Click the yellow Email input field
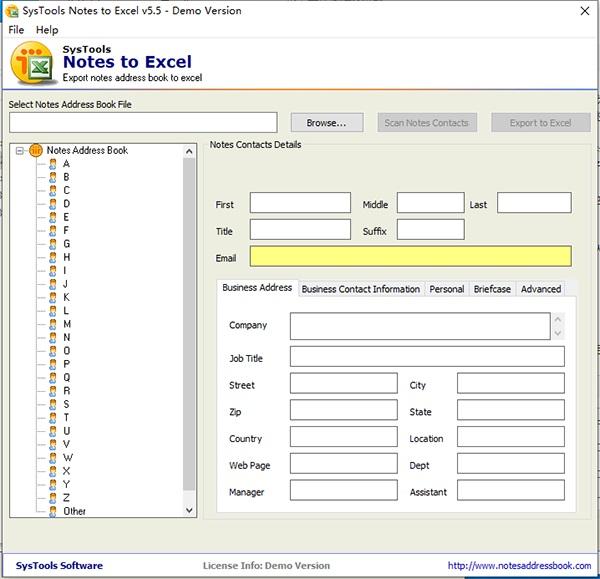 [x=410, y=257]
